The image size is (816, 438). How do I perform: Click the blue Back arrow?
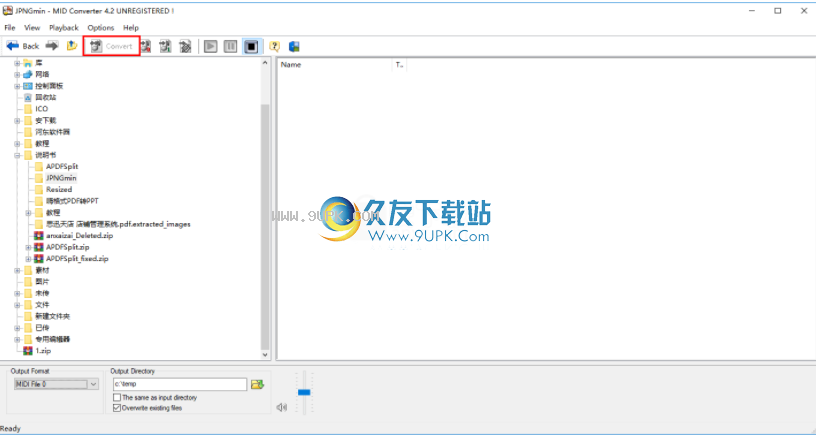tap(12, 46)
